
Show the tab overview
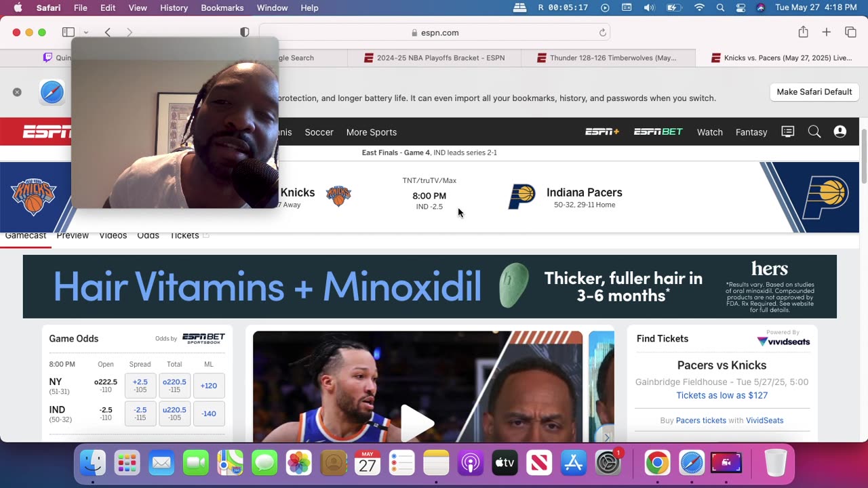[850, 32]
